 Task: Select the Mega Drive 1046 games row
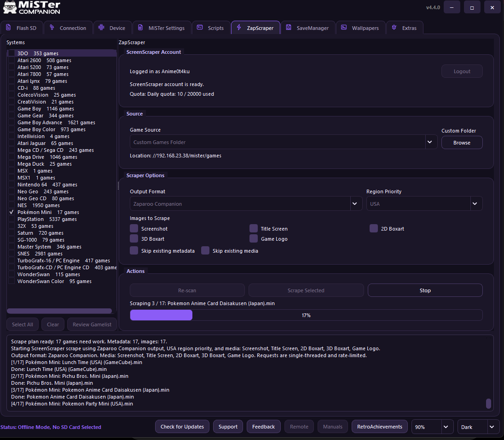click(x=62, y=157)
